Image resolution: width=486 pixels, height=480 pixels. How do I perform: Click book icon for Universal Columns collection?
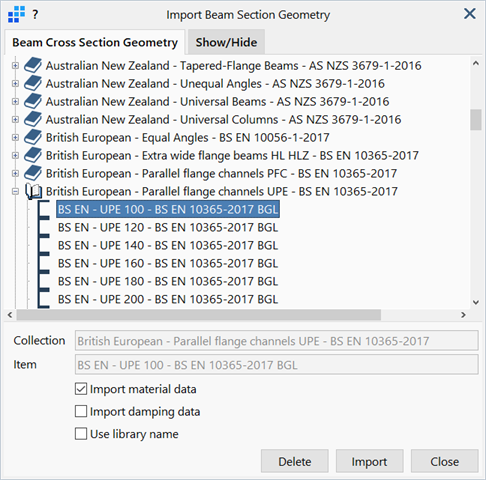click(x=33, y=119)
